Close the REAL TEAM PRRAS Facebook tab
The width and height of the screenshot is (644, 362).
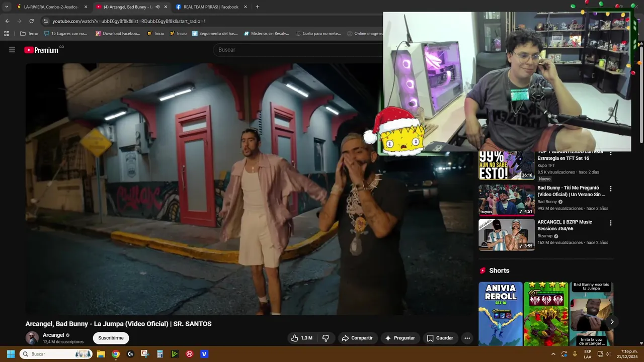click(x=246, y=7)
